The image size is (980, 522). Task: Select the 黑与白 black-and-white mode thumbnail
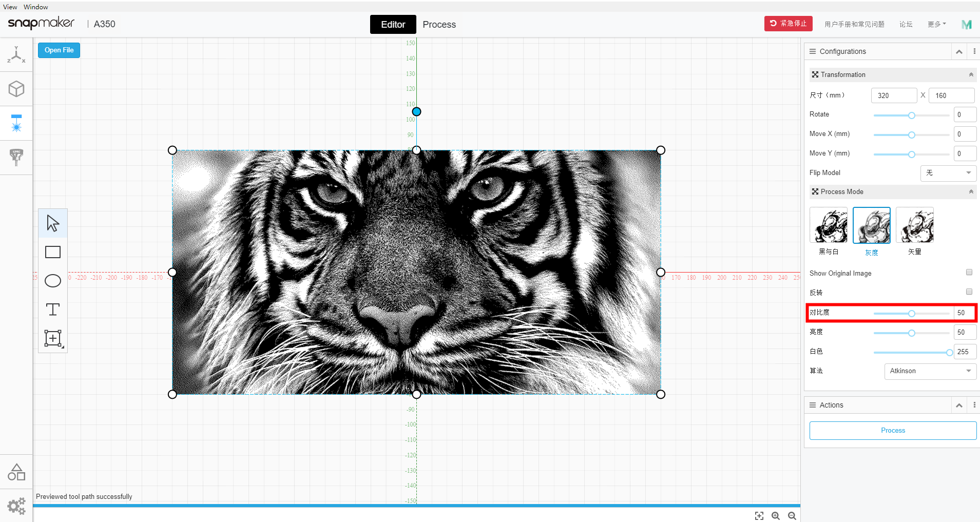pyautogui.click(x=829, y=225)
